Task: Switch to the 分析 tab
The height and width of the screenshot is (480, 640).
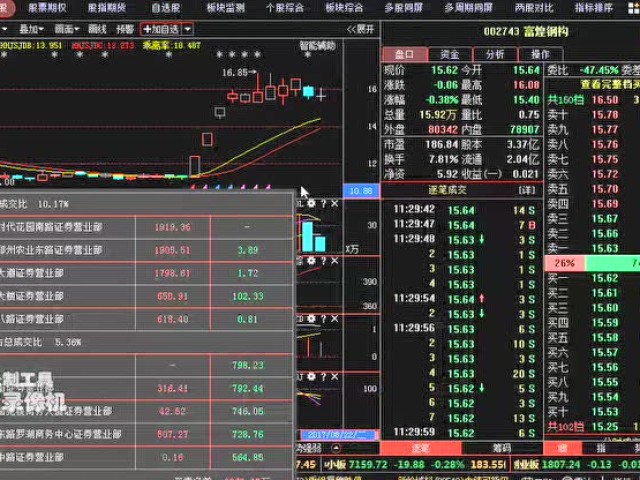Action: [x=495, y=55]
